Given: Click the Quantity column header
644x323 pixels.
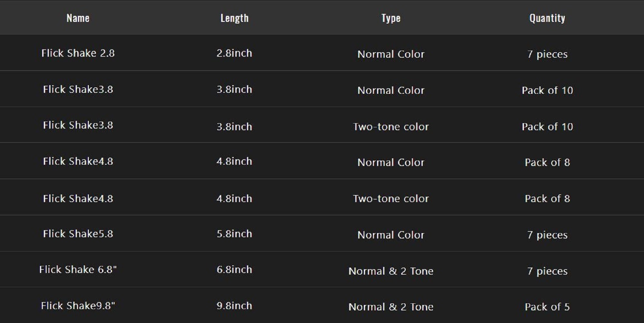Looking at the screenshot, I should (x=547, y=18).
